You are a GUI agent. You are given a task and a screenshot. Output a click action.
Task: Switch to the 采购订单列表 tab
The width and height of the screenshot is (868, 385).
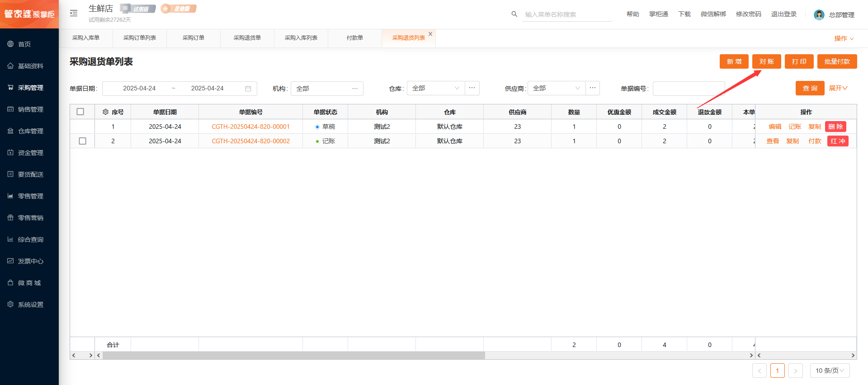(x=140, y=38)
